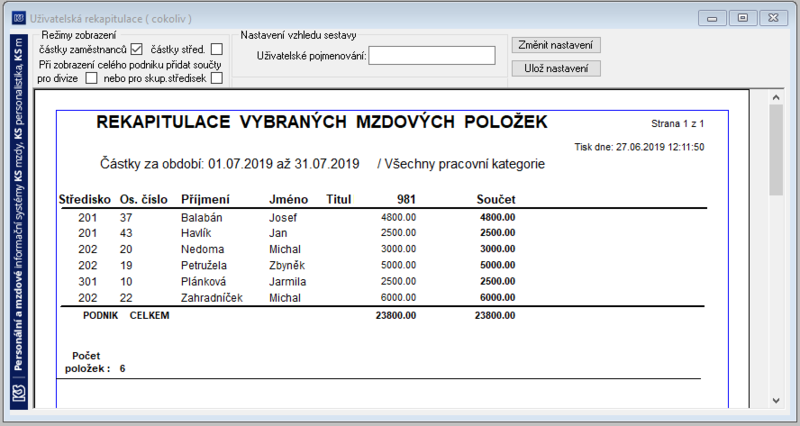Click the vertical scrollbar thumb

tap(776, 150)
